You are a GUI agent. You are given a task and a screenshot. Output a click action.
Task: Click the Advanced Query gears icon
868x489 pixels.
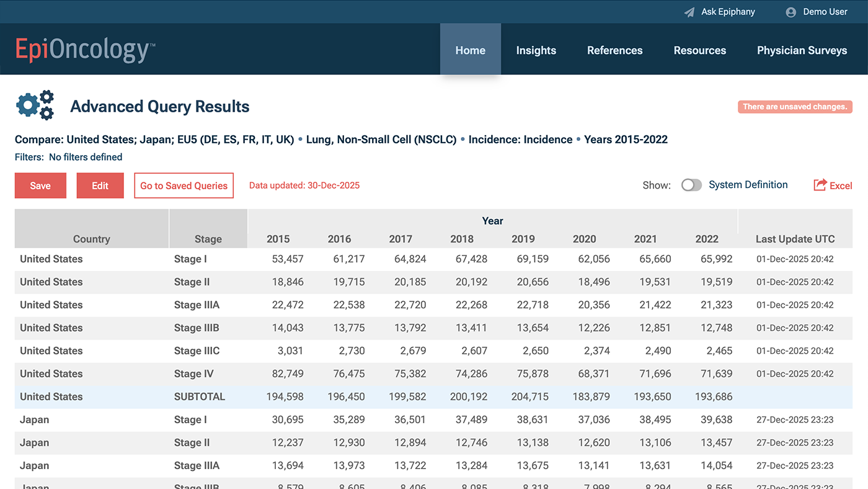[35, 105]
